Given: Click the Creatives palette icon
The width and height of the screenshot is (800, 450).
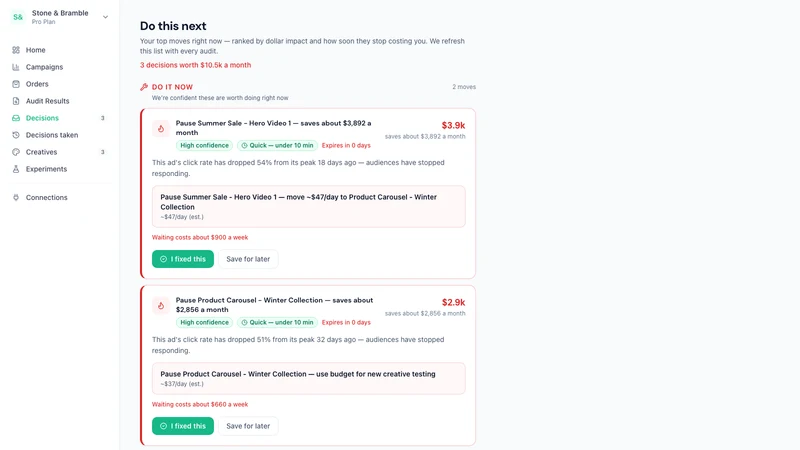Looking at the screenshot, I should (16, 152).
